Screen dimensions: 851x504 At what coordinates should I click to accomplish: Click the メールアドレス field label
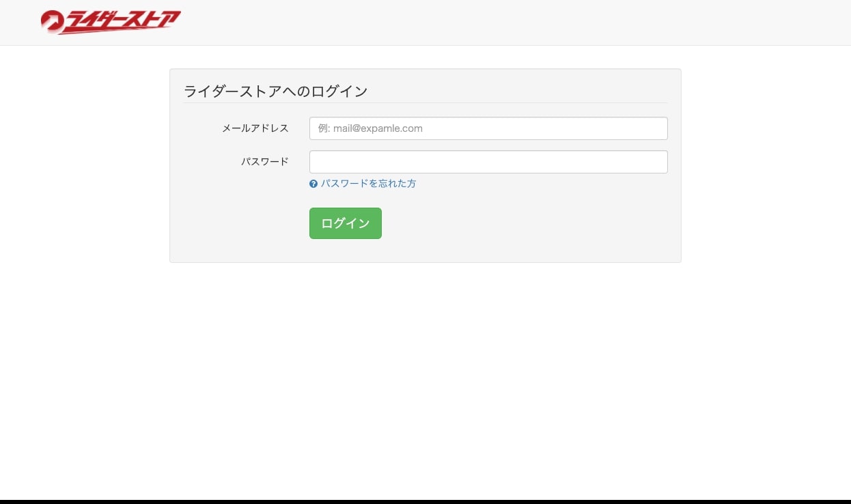coord(254,128)
